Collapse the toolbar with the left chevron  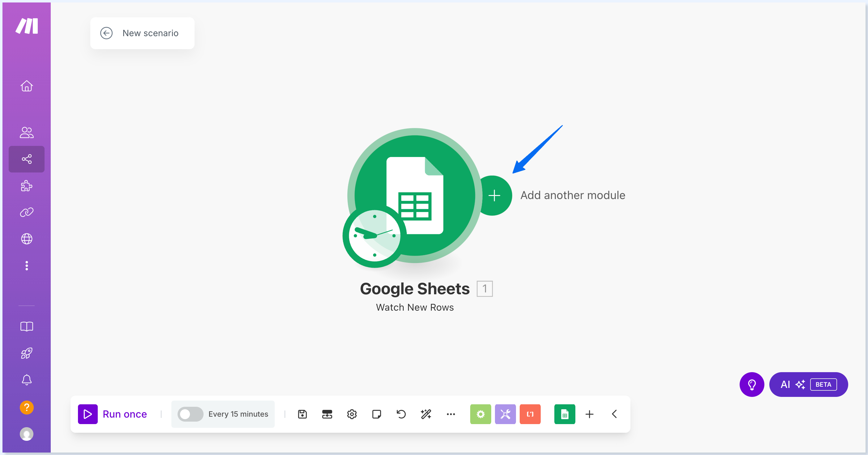click(614, 414)
